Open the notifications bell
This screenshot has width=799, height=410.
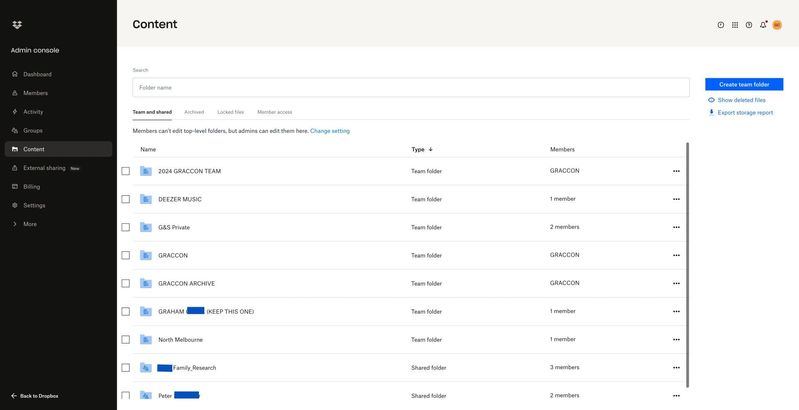[x=763, y=25]
